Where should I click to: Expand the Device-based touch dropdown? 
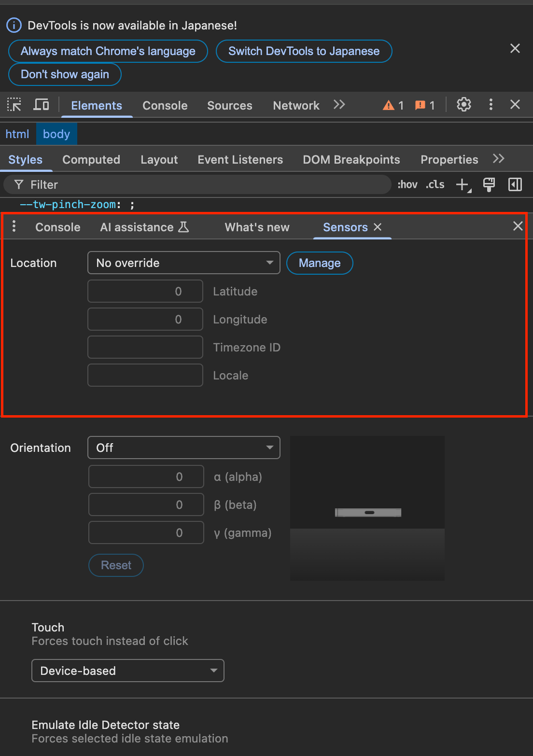[x=128, y=671]
